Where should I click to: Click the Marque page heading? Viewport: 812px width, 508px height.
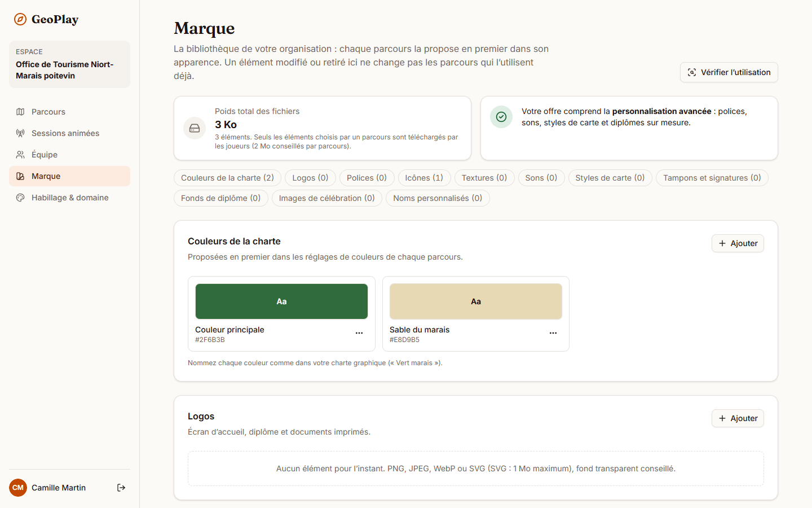(204, 28)
